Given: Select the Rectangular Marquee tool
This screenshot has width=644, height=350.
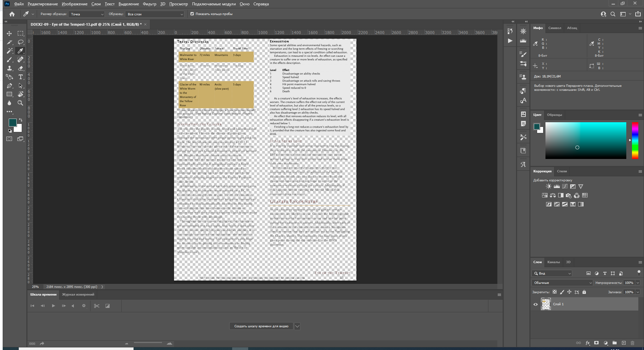Looking at the screenshot, I should [x=20, y=33].
